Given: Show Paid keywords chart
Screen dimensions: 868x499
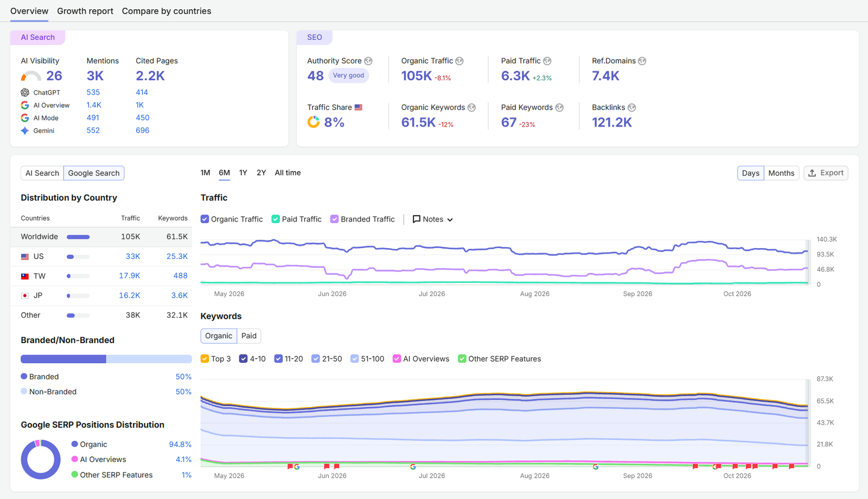Looking at the screenshot, I should click(249, 336).
